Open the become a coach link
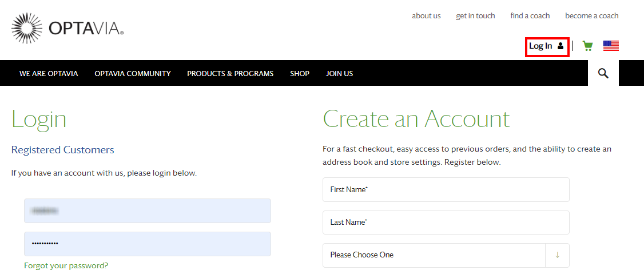The image size is (644, 274). 591,15
